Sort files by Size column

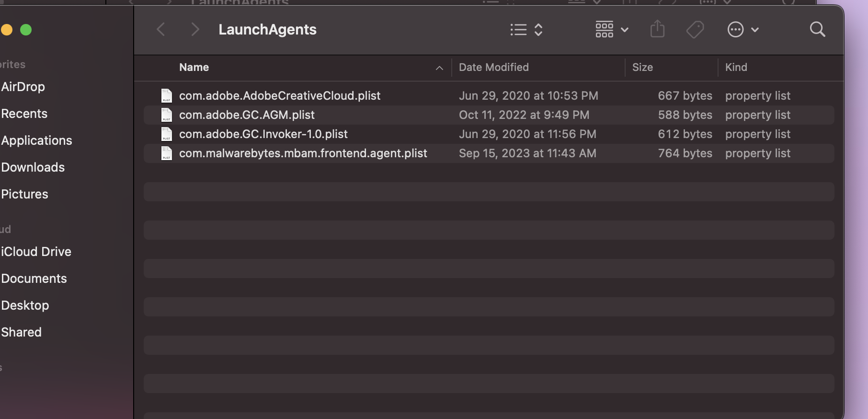(x=642, y=68)
